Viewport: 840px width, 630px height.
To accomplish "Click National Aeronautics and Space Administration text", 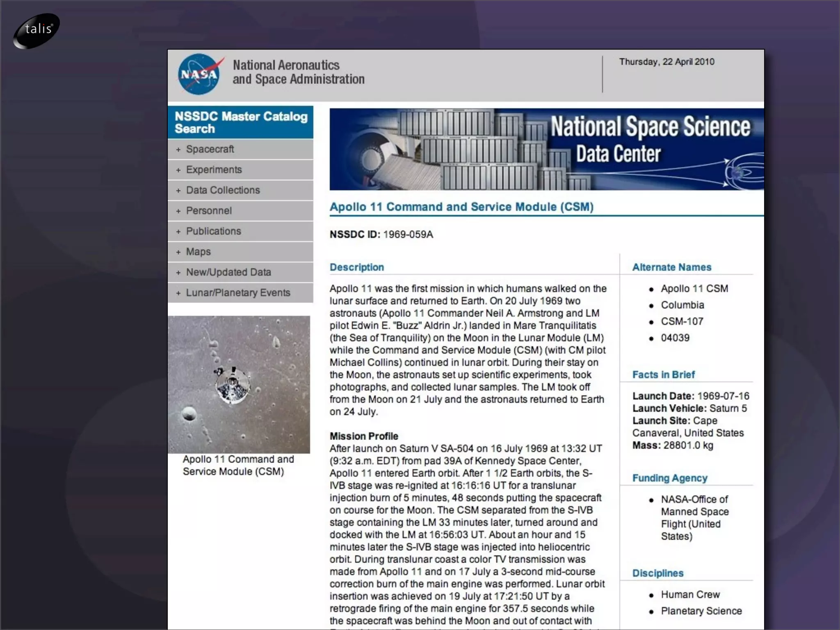I will (298, 72).
